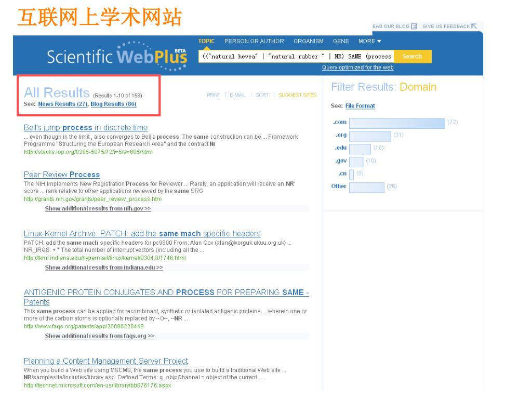The image size is (532, 399).
Task: Open ANTIGENIC PROTEIN CONJUGATES patent result
Action: tap(166, 297)
